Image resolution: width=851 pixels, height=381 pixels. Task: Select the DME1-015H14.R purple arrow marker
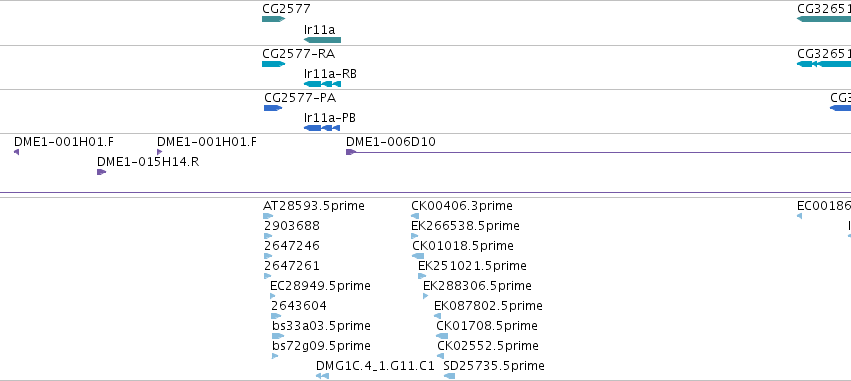(101, 172)
